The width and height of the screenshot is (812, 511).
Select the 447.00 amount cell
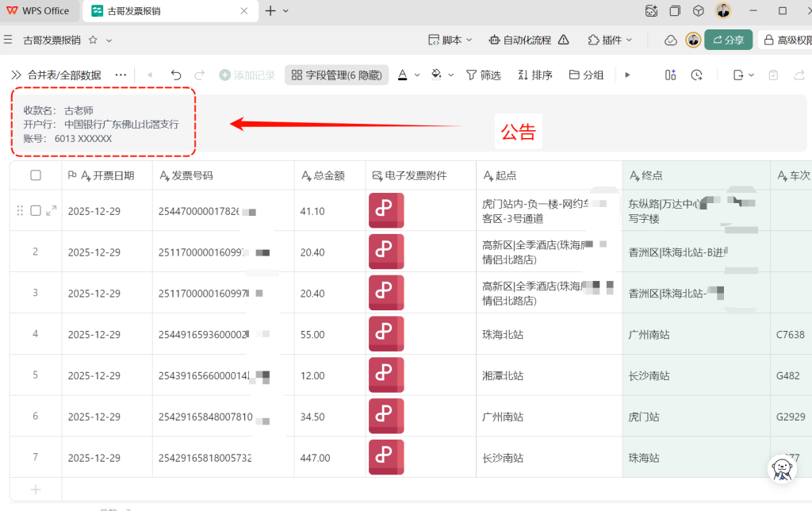330,458
